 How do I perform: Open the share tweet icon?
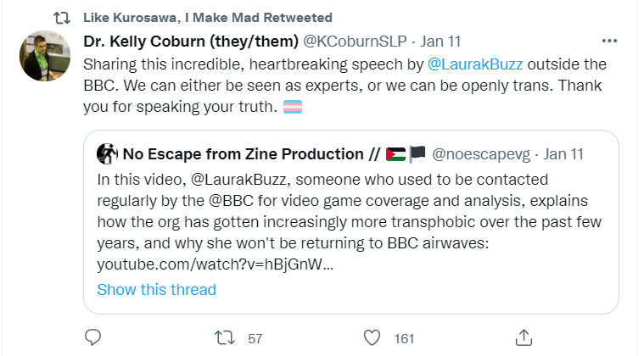click(x=523, y=337)
